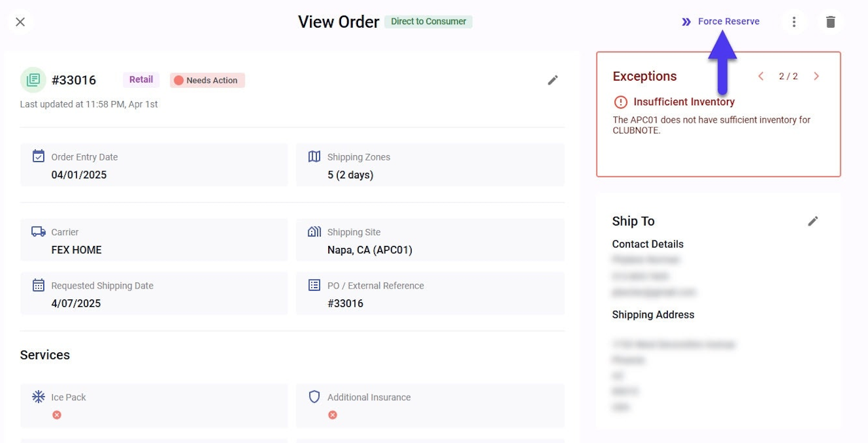Screen dimensions: 868x443
Task: Click the pencil icon to edit order #33016
Action: point(553,80)
